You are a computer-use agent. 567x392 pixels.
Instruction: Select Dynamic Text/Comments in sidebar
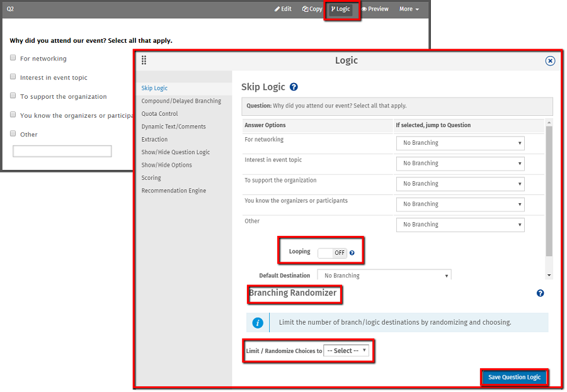[x=174, y=126]
